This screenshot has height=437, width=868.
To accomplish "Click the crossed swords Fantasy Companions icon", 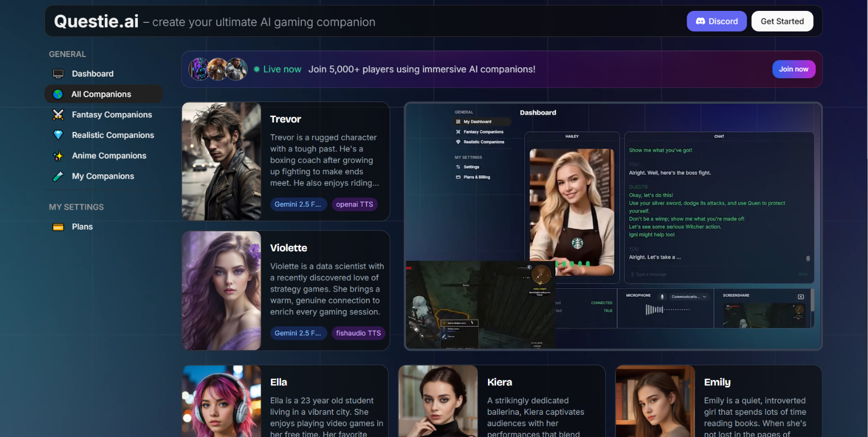I will point(58,115).
